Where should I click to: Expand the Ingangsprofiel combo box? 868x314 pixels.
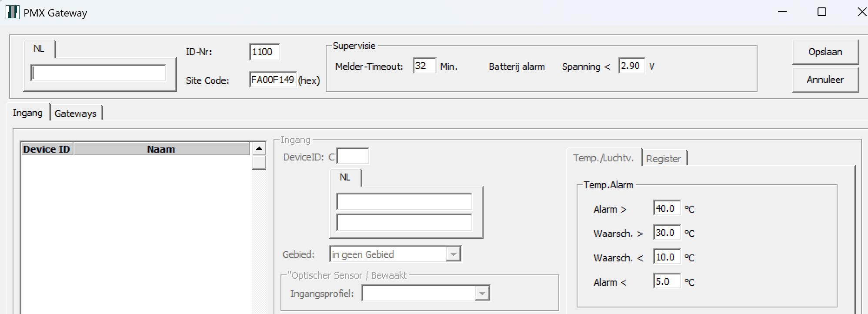(x=482, y=293)
